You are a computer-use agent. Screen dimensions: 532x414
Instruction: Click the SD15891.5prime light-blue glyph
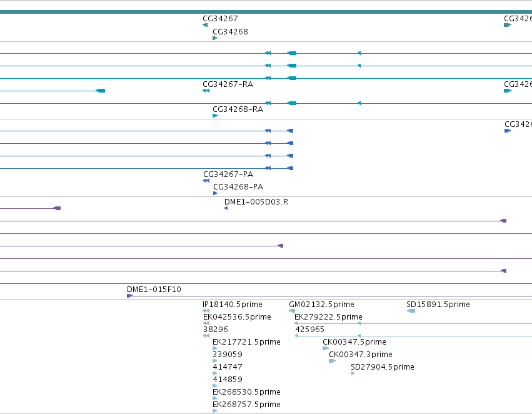coord(411,311)
